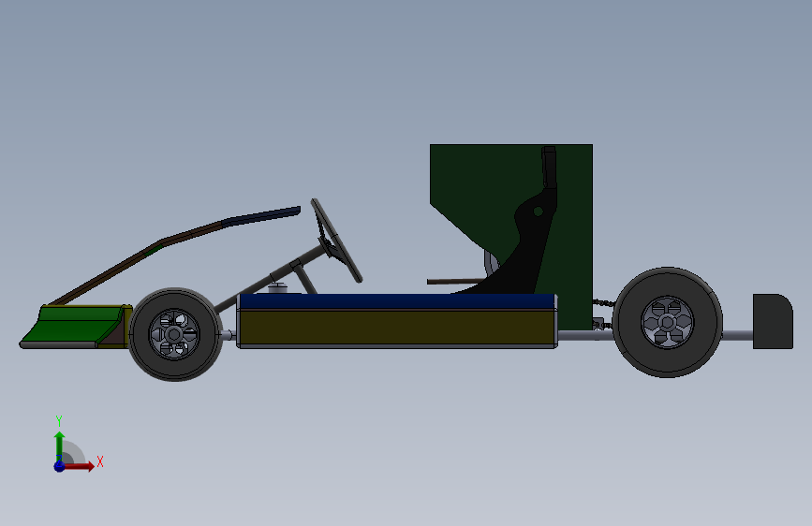Select the steering wheel

[336, 241]
